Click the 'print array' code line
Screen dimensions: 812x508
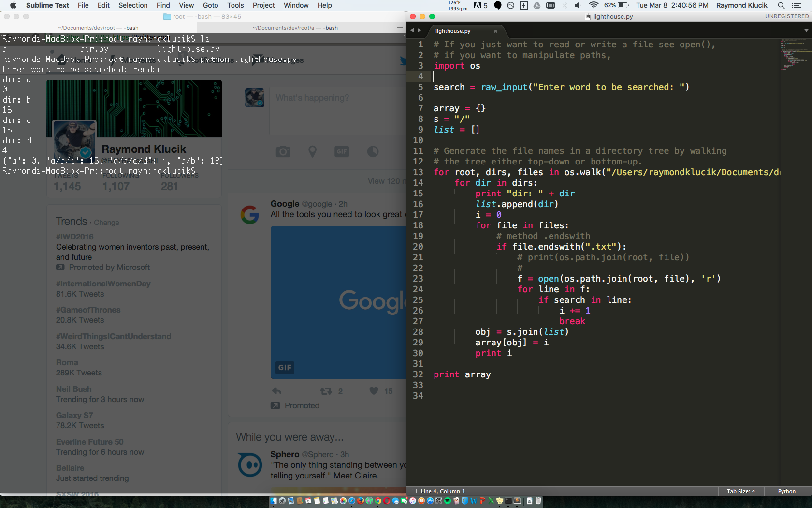point(462,374)
